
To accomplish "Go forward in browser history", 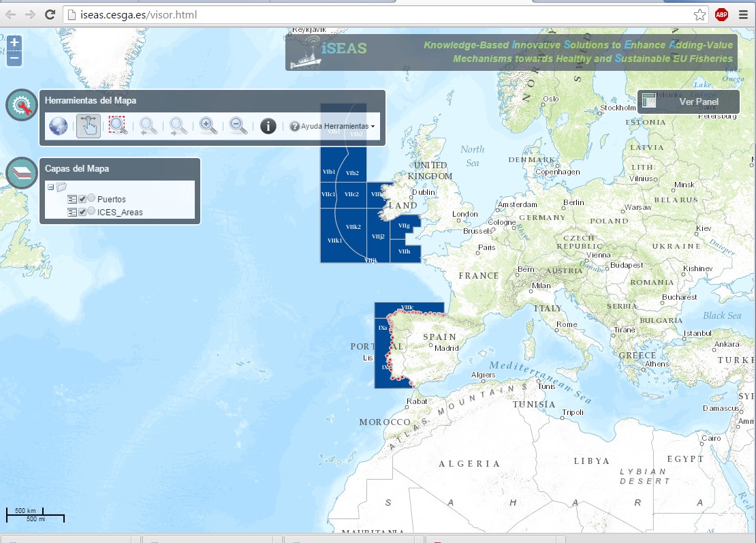I will [31, 15].
